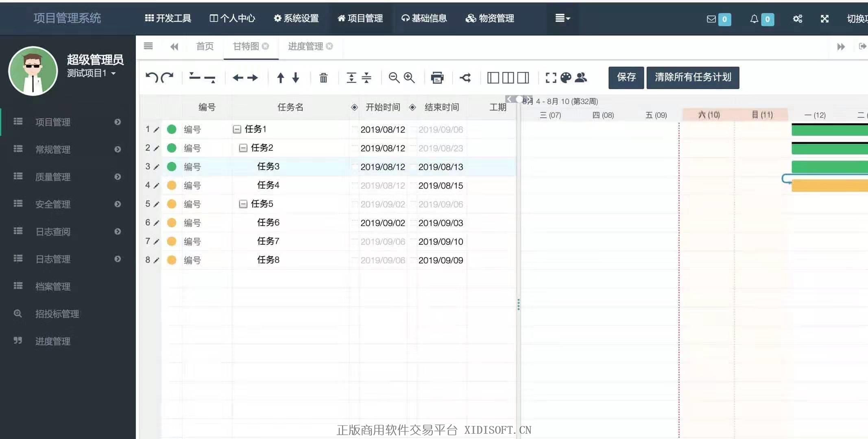Screen dimensions: 868x439
Task: Close the 进度管理 tab
Action: [x=329, y=46]
